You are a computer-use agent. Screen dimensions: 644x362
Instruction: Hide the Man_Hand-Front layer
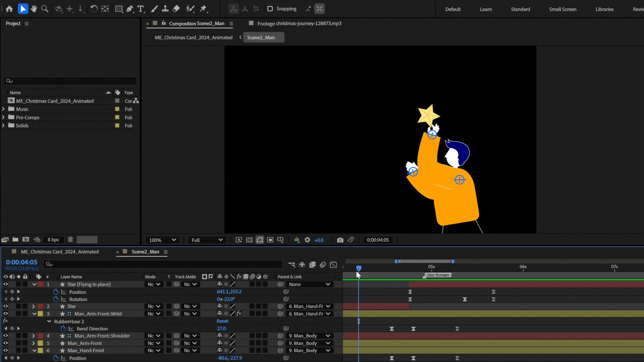coord(5,351)
